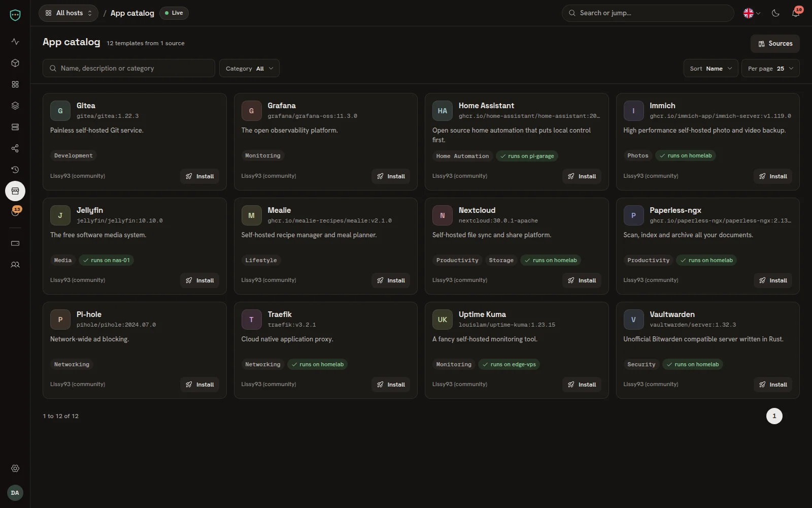Install the Nextcloud template
This screenshot has width=812, height=508.
582,280
